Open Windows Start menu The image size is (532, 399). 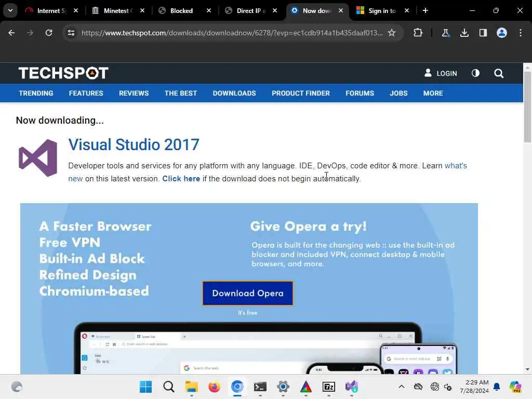pyautogui.click(x=146, y=387)
